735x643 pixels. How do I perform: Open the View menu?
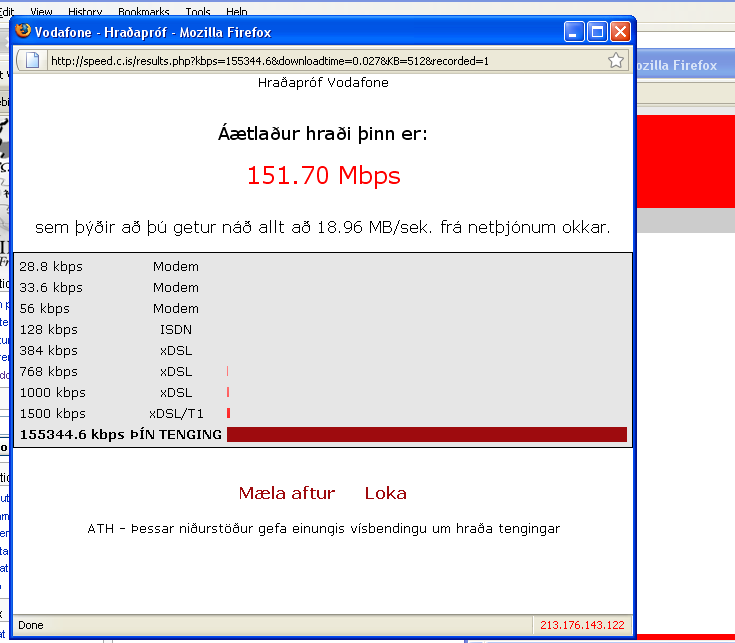click(x=41, y=12)
